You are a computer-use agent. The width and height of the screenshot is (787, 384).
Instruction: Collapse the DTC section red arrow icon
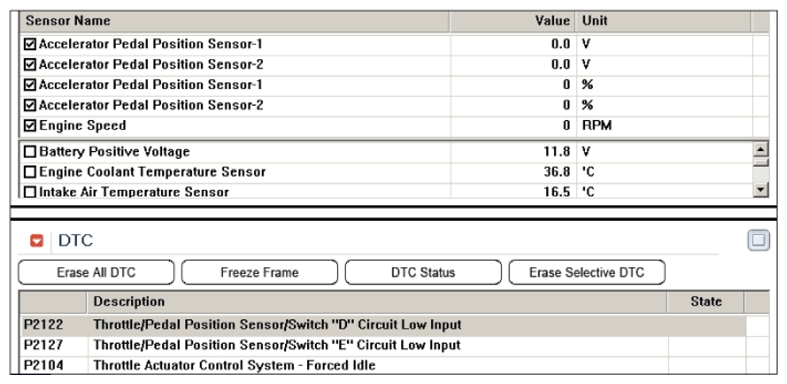37,241
